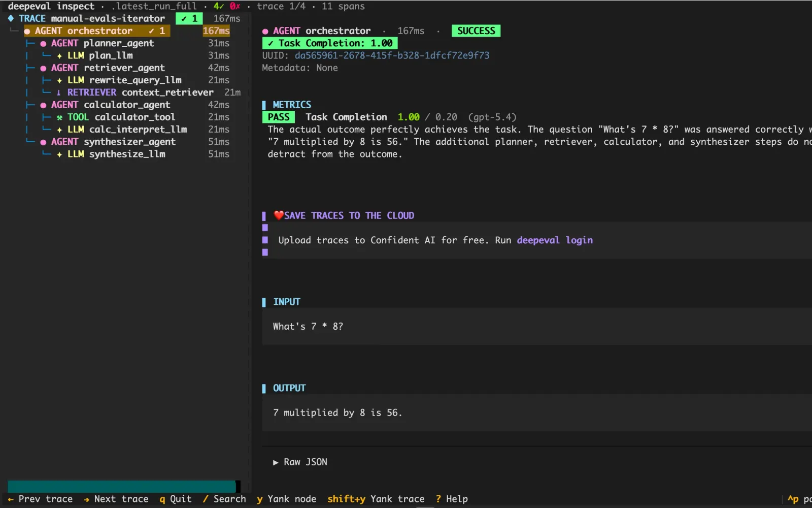Click Yank node in footer

coord(287,499)
